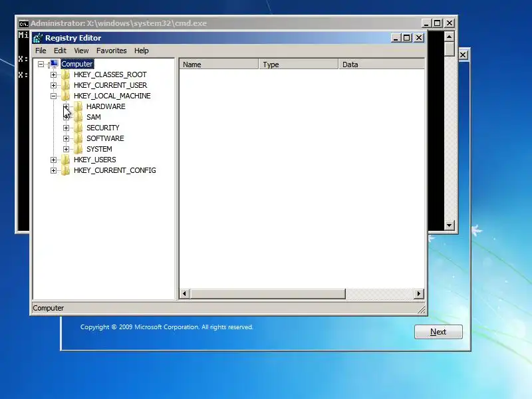Expand HKEY_USERS node
This screenshot has height=399, width=532.
(53, 160)
